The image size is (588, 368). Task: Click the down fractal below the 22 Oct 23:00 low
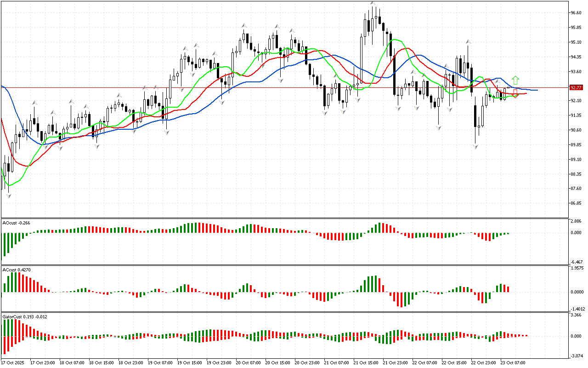click(475, 146)
